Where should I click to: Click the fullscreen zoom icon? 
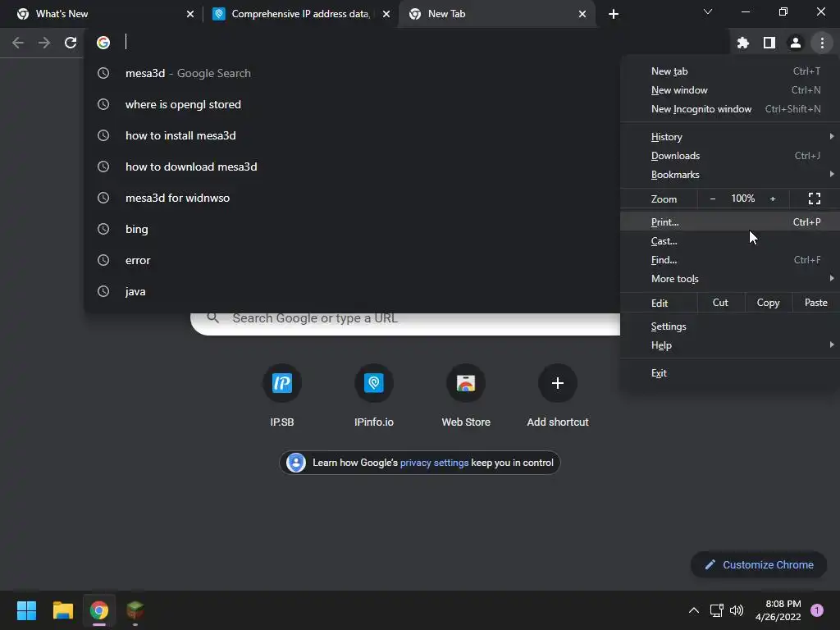pos(815,199)
